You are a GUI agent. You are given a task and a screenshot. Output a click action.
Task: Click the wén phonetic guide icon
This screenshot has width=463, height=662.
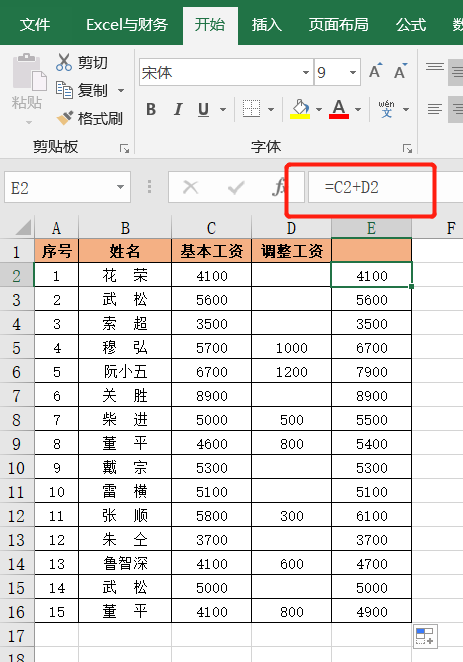click(386, 109)
